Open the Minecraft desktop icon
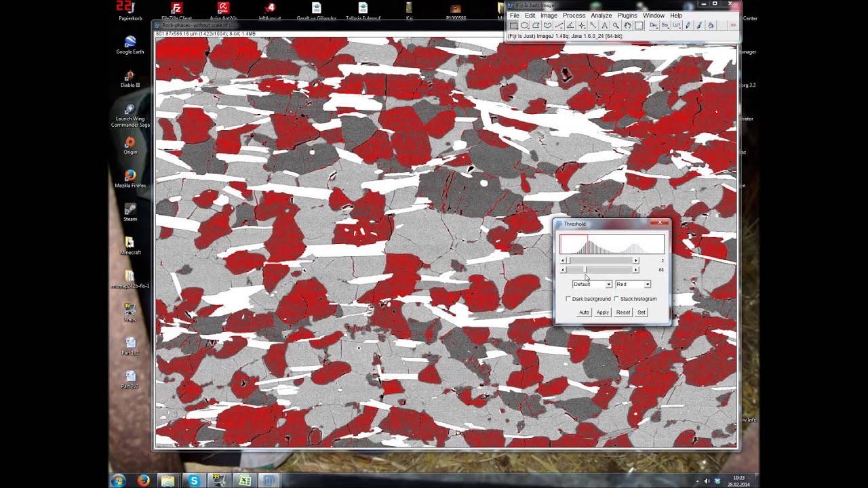The height and width of the screenshot is (488, 868). [130, 246]
